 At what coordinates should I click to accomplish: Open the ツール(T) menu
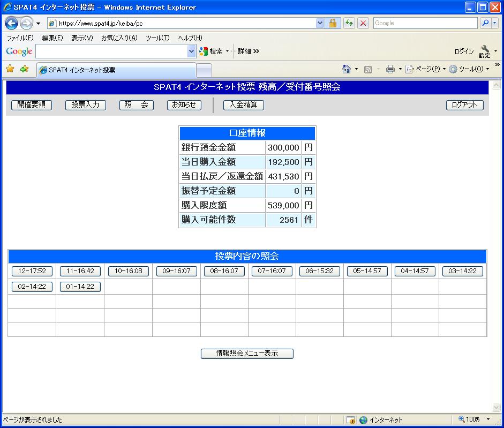157,38
